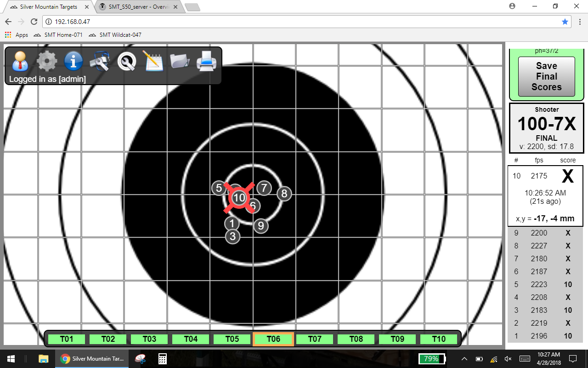Click the blue information icon
This screenshot has width=588, height=368.
(x=73, y=61)
